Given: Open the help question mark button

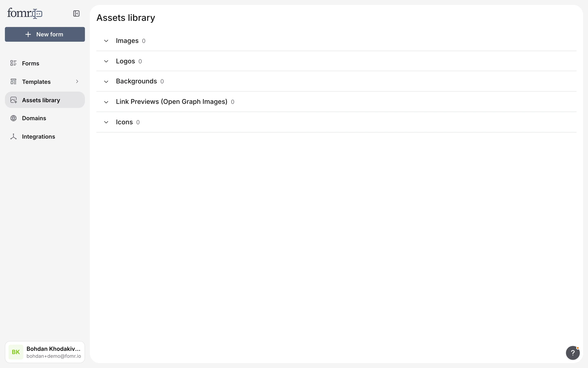Looking at the screenshot, I should [573, 353].
